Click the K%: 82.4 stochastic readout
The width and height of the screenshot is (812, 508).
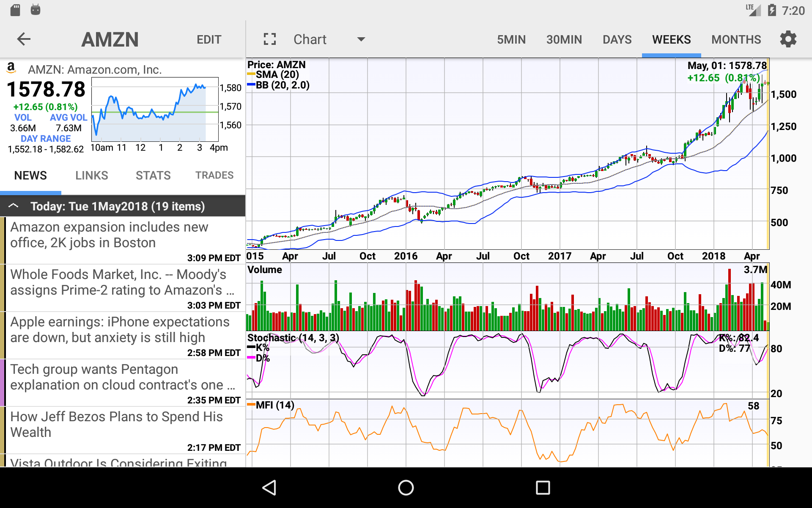tap(739, 338)
